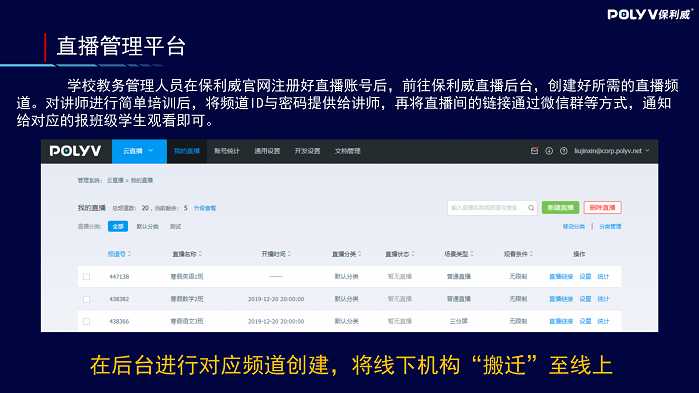Click the search magnifier icon
Viewport: 699px width, 393px height.
[x=531, y=208]
